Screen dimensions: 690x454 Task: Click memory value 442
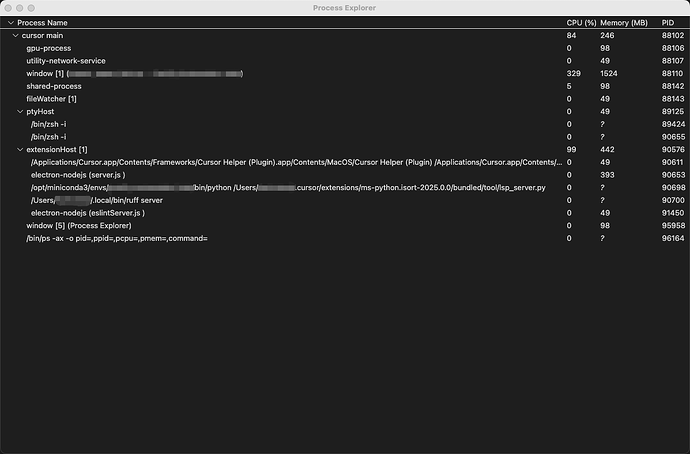point(607,150)
